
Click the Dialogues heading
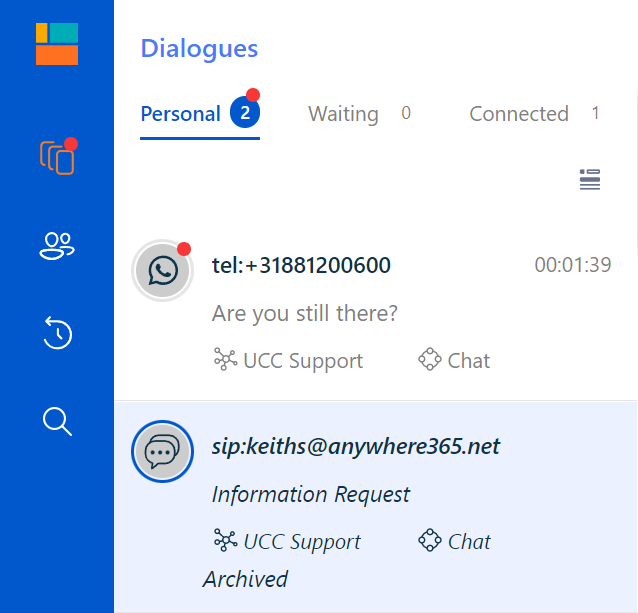(x=199, y=49)
